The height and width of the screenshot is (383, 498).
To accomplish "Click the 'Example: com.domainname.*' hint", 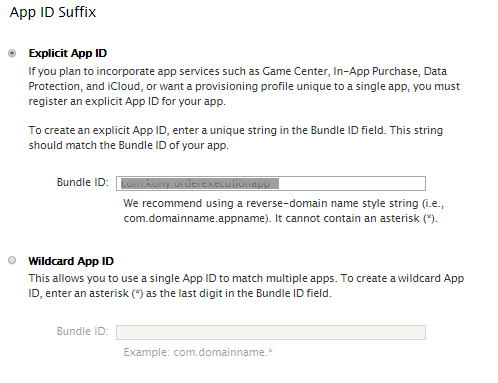I will pyautogui.click(x=198, y=352).
